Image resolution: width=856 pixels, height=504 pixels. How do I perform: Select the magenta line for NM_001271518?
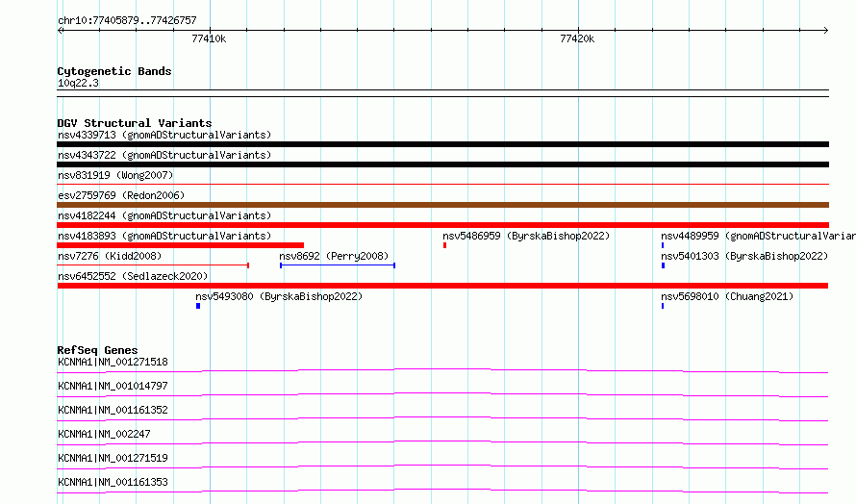(442, 370)
